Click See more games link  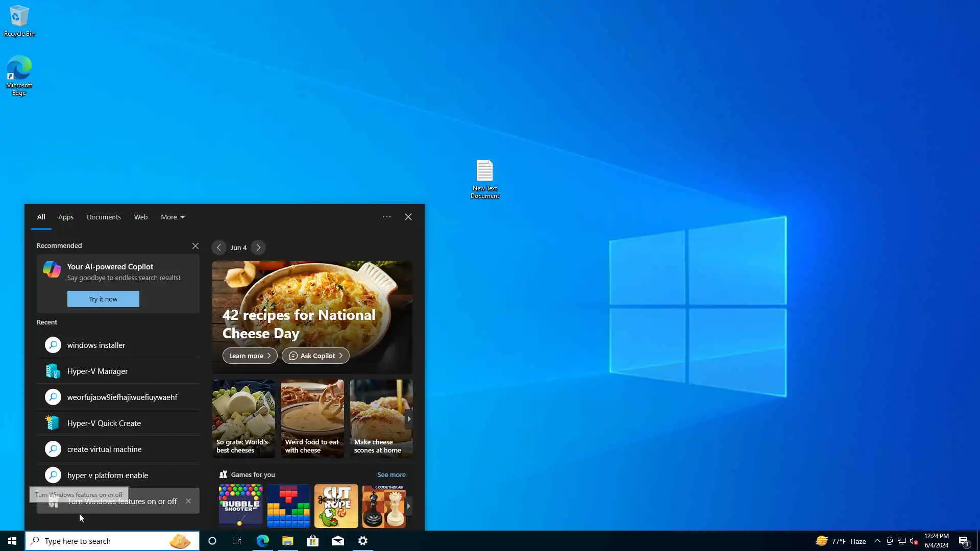click(391, 474)
